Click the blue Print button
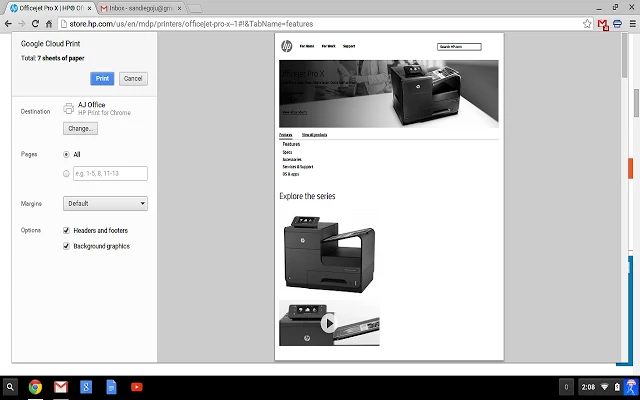The height and width of the screenshot is (400, 640). (101, 79)
